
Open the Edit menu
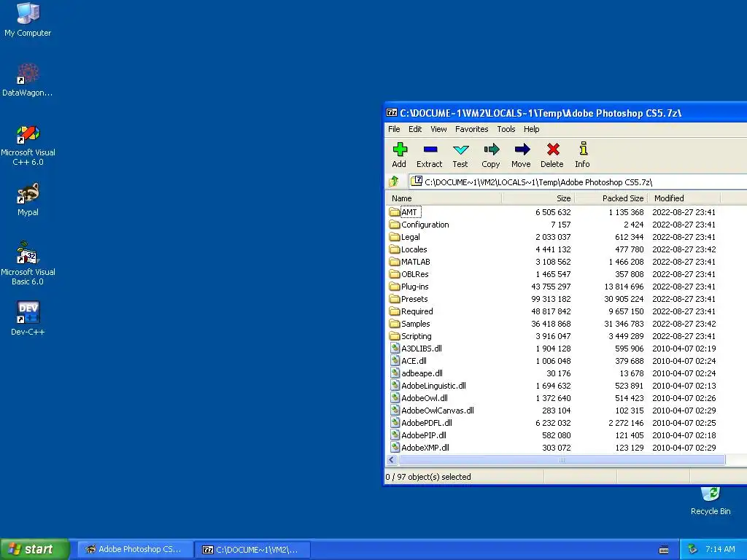click(415, 129)
